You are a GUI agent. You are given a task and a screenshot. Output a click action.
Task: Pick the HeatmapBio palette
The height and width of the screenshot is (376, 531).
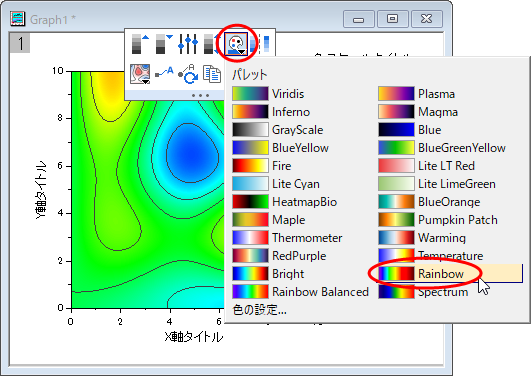point(285,202)
